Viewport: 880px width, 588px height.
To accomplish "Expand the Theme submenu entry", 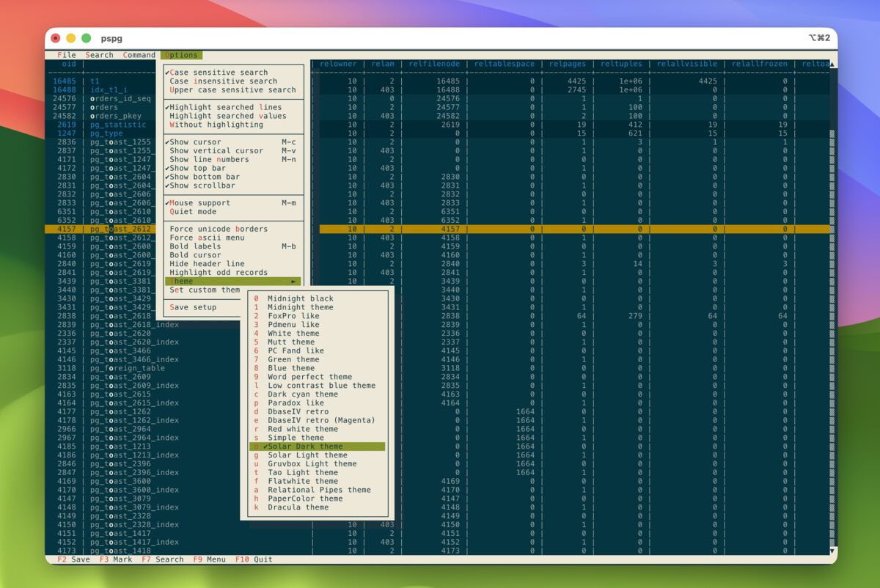I will click(x=234, y=282).
